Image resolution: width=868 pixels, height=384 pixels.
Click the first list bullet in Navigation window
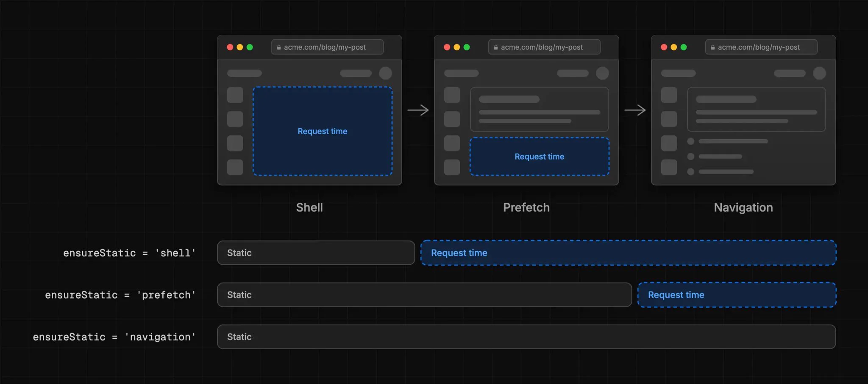690,141
